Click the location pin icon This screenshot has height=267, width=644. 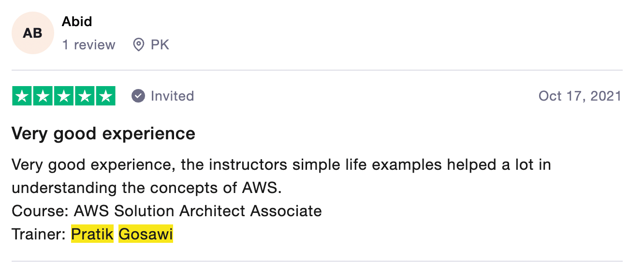pos(139,45)
